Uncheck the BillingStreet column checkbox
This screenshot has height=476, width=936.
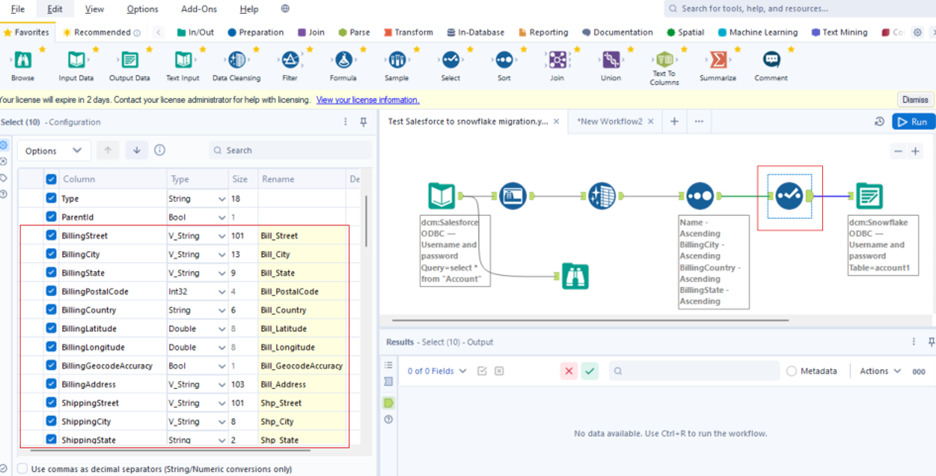(x=51, y=236)
